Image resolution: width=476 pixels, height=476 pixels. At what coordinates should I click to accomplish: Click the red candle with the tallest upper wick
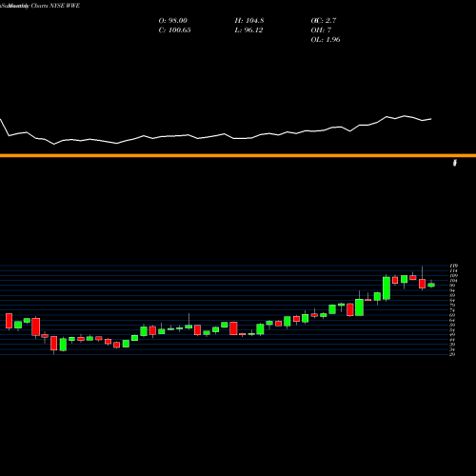point(422,284)
